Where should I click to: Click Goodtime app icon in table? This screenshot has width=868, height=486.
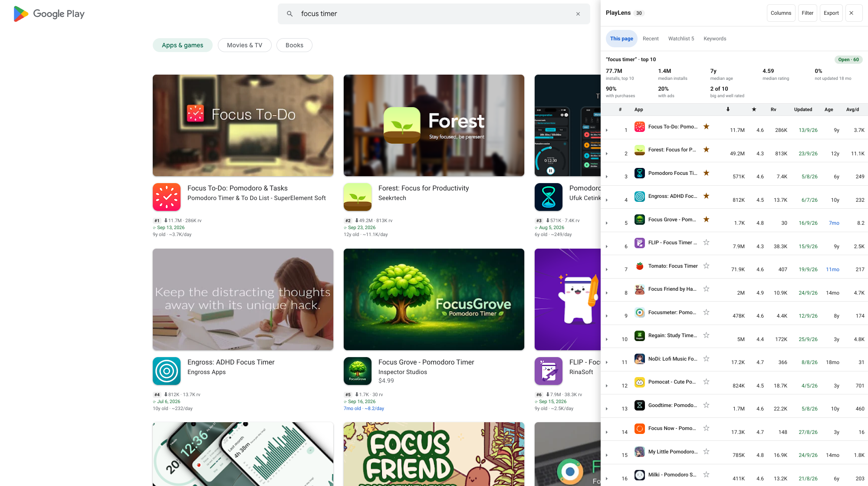pos(640,405)
